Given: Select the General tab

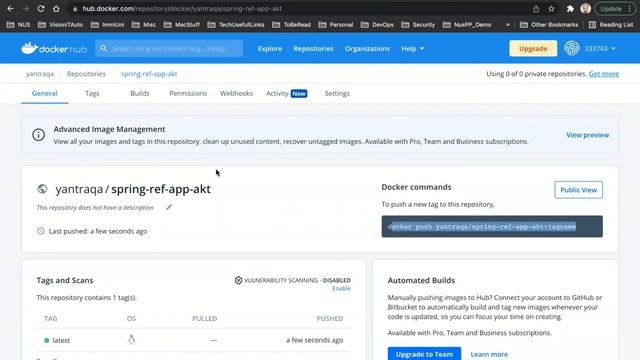Looking at the screenshot, I should pos(44,93).
